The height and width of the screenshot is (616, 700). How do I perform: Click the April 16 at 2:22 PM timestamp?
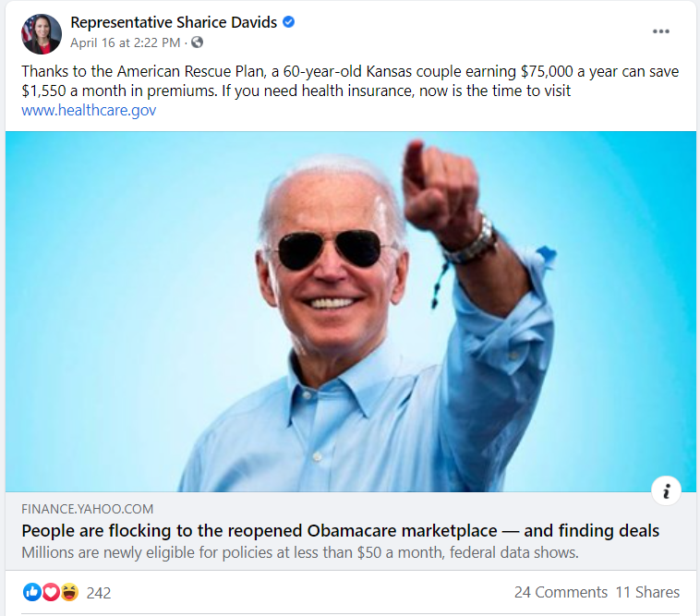pos(125,42)
